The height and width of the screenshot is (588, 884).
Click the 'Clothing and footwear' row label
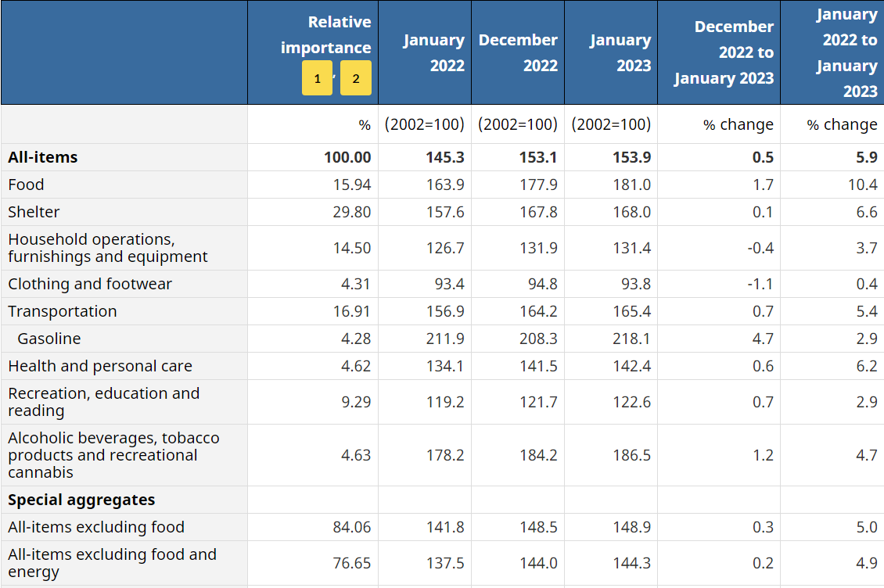(x=90, y=284)
